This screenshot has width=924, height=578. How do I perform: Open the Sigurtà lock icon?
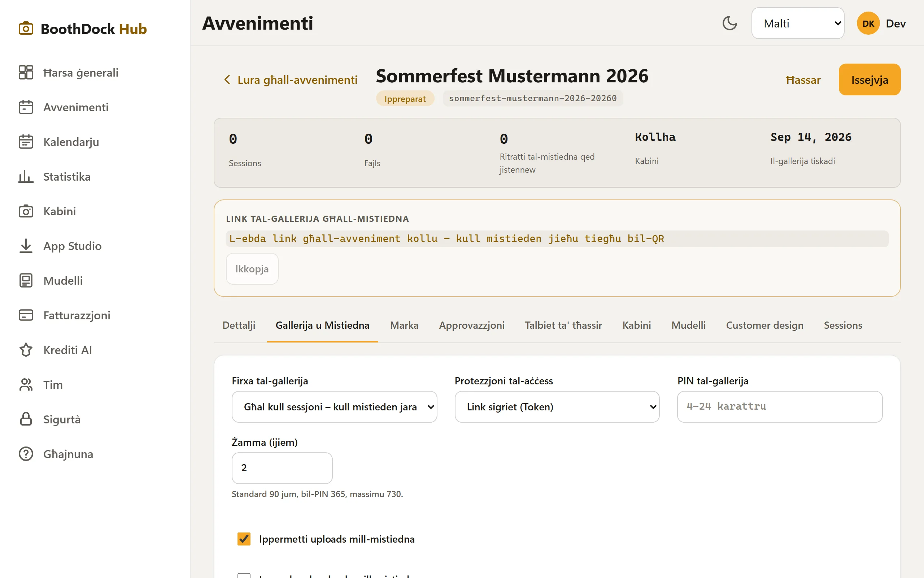coord(26,419)
